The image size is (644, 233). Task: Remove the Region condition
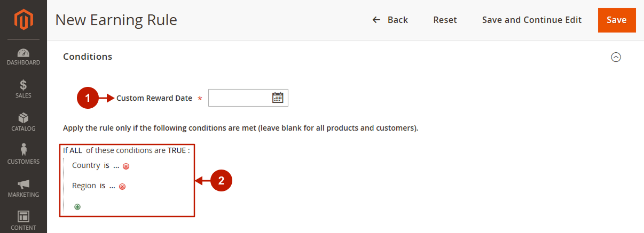coord(122,187)
